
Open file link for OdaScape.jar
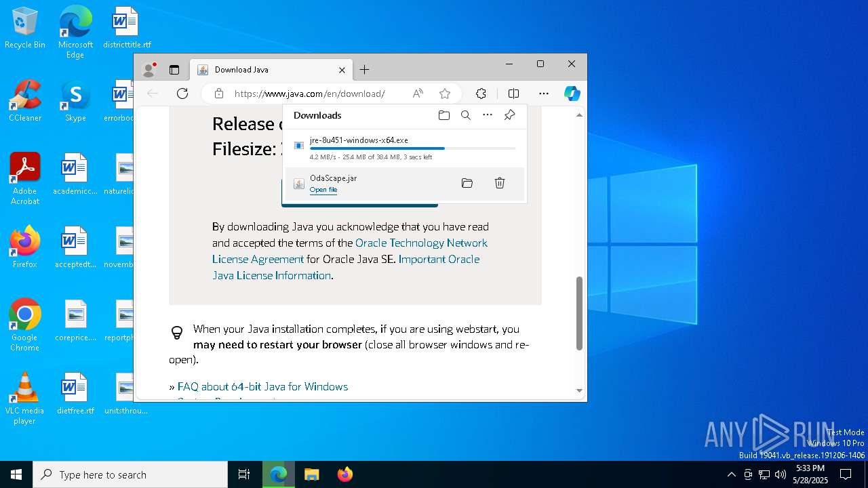click(323, 190)
